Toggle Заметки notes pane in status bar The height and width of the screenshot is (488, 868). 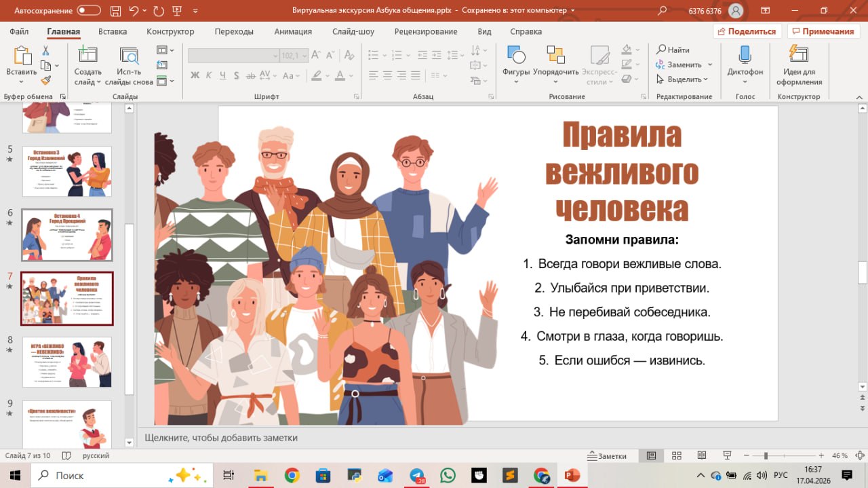607,455
